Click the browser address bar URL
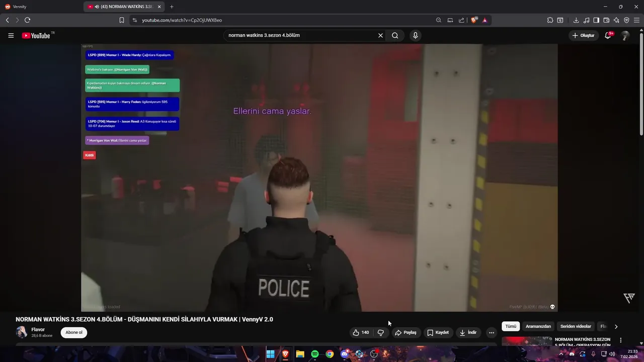 pyautogui.click(x=182, y=20)
